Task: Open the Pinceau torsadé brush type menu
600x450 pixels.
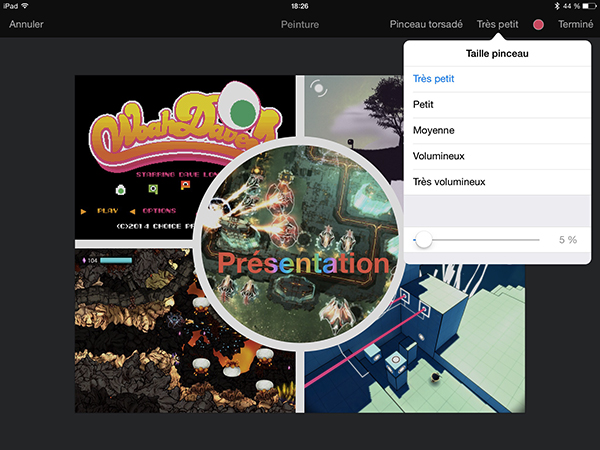Action: [426, 24]
